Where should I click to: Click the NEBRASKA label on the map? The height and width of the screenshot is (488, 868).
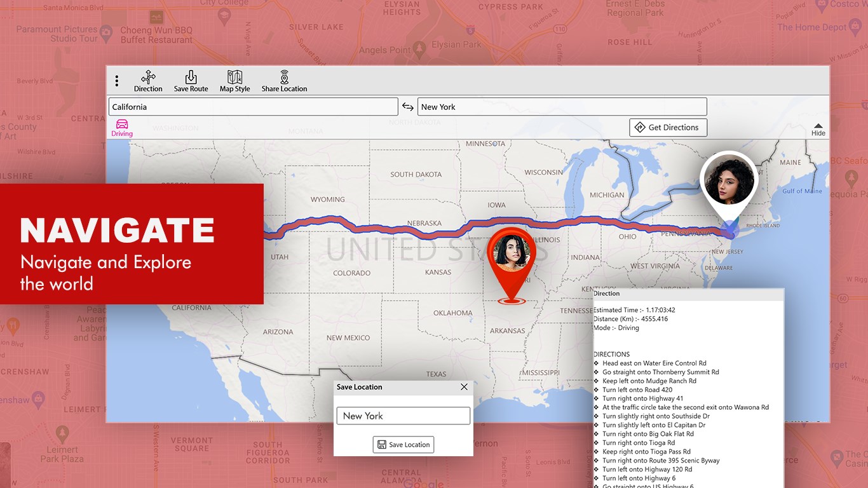coord(424,224)
